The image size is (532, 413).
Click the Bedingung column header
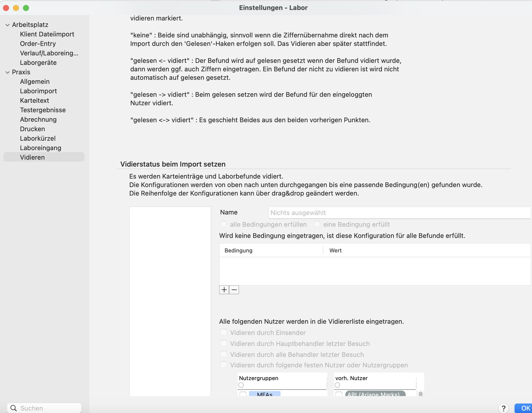tap(271, 250)
